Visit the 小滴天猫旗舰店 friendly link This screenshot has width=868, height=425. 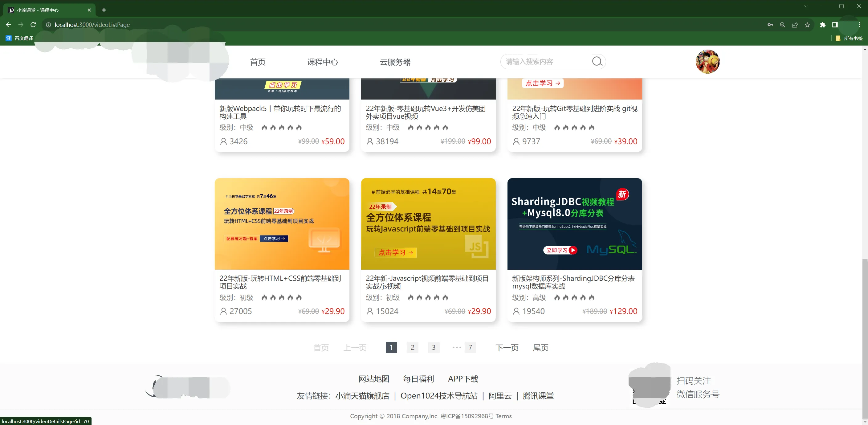click(362, 396)
